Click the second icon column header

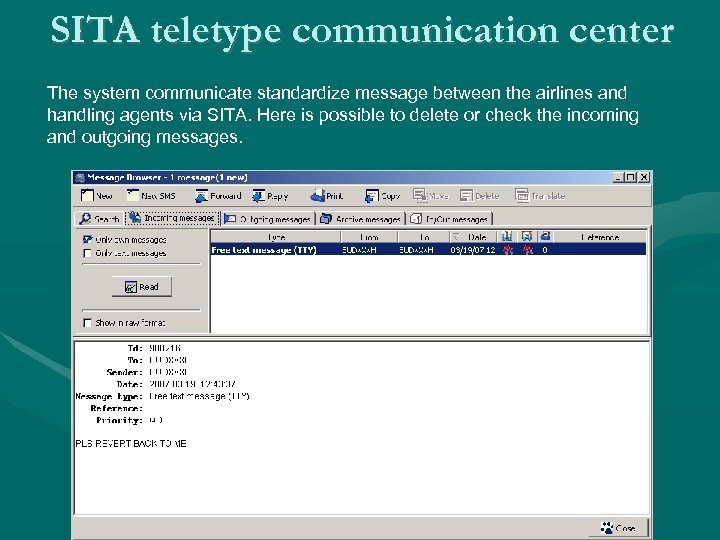click(527, 236)
